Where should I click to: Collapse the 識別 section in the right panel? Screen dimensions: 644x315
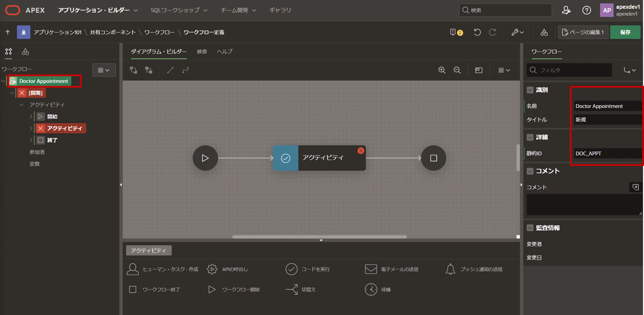coord(530,90)
